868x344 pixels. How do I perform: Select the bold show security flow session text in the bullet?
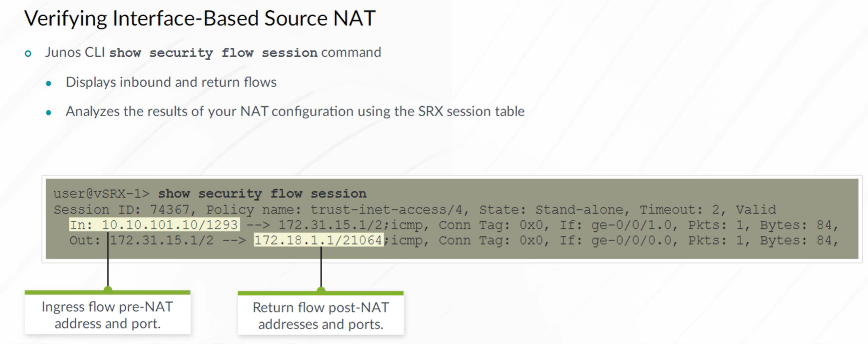click(x=213, y=53)
